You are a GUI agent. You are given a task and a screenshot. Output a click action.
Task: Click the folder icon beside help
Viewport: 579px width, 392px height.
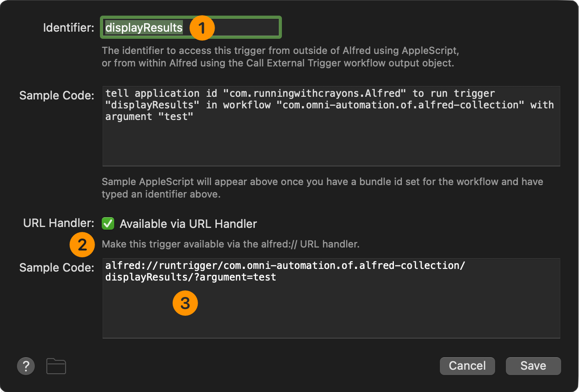[x=56, y=366]
